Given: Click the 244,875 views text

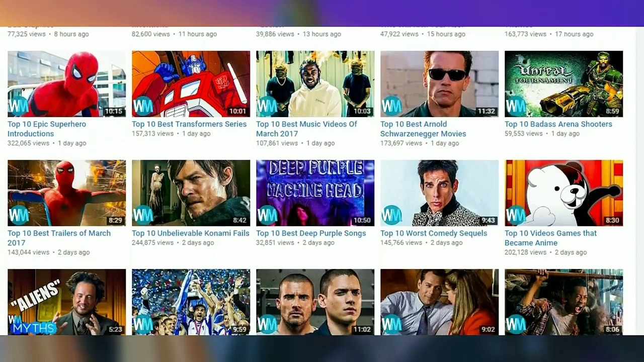Looking at the screenshot, I should 152,243.
